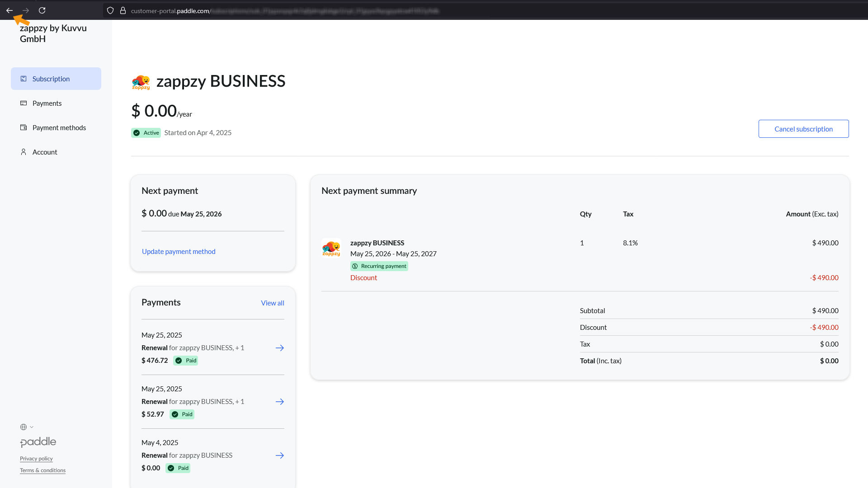Open the $476.72 renewal payment arrow
This screenshot has height=488, width=868.
(x=279, y=348)
